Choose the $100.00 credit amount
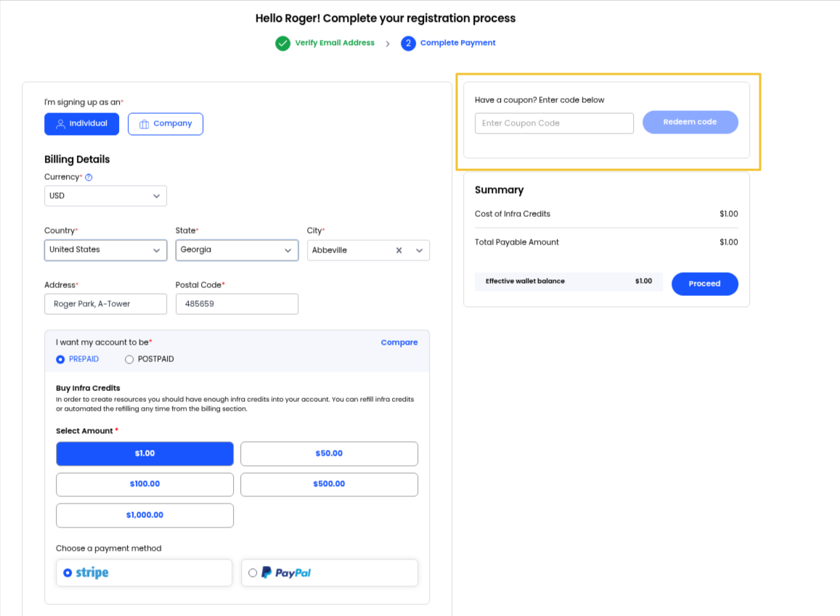This screenshot has height=616, width=840. click(x=144, y=485)
